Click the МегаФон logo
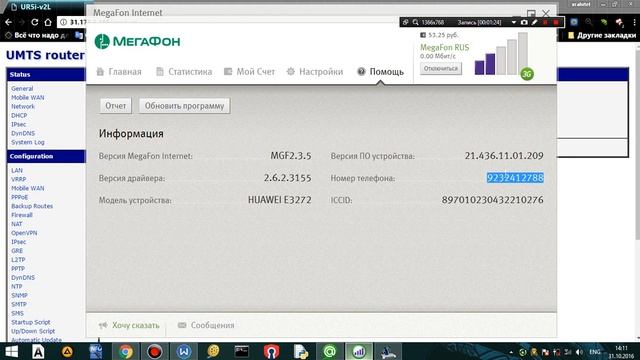640x360 pixels. 137,41
